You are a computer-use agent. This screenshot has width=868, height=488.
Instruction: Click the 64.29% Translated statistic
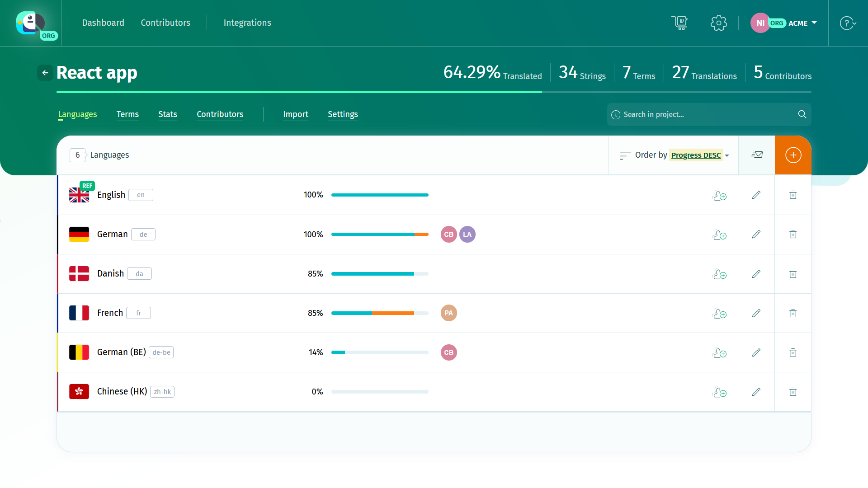click(x=492, y=72)
